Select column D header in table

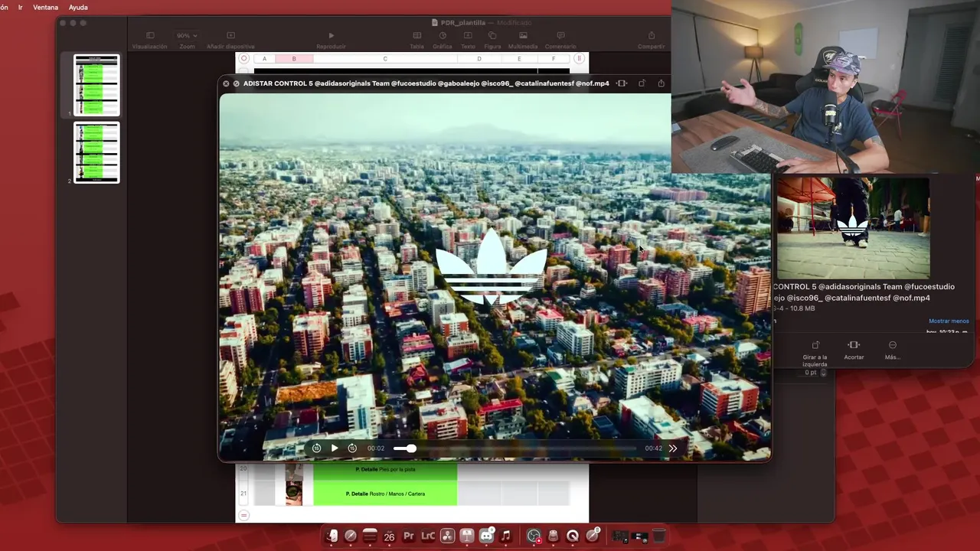(x=479, y=59)
